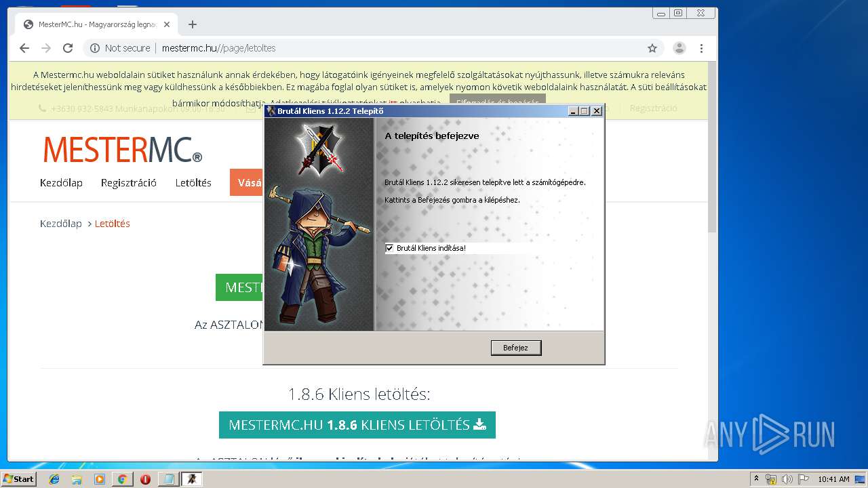Screen dimensions: 868x488
Task: Select the MesterMC.hu tab
Action: tap(96, 24)
